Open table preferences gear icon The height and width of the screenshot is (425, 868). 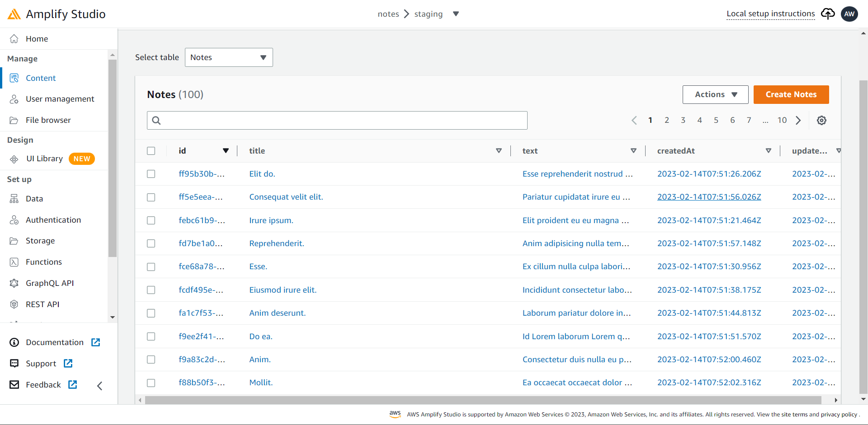click(822, 120)
